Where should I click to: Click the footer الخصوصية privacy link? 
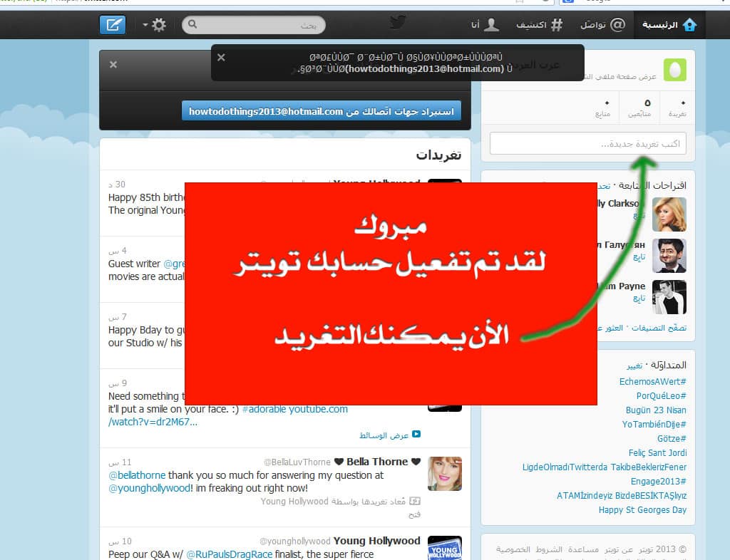pyautogui.click(x=514, y=549)
